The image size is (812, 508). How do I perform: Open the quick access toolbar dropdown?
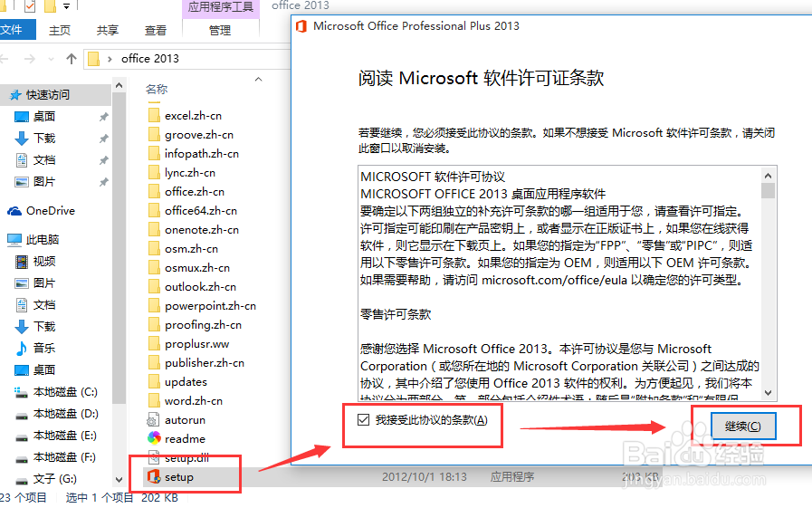pos(66,6)
